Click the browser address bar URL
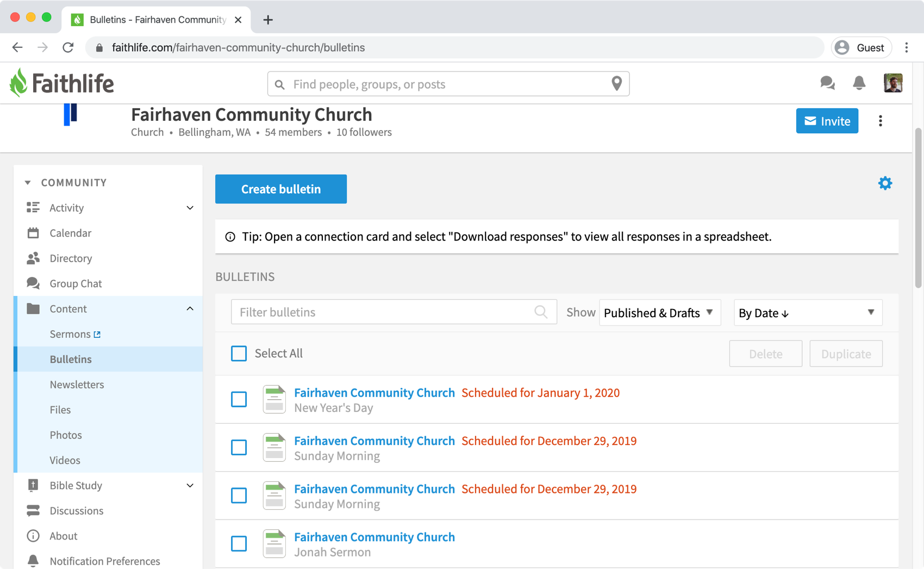924x569 pixels. pos(238,47)
